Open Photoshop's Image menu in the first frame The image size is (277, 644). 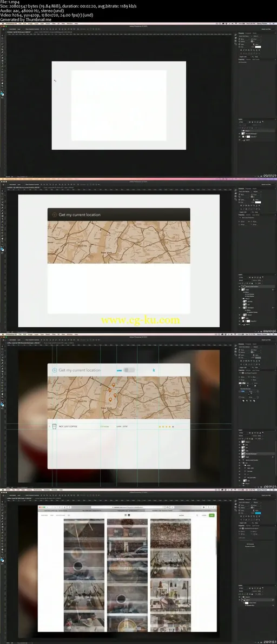coord(30,23)
